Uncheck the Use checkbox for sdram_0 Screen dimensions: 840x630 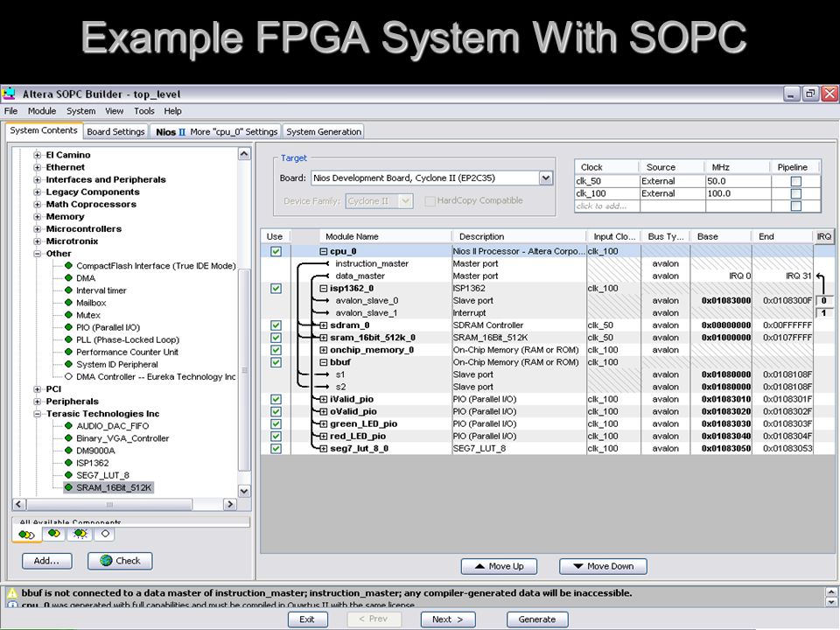[x=276, y=325]
